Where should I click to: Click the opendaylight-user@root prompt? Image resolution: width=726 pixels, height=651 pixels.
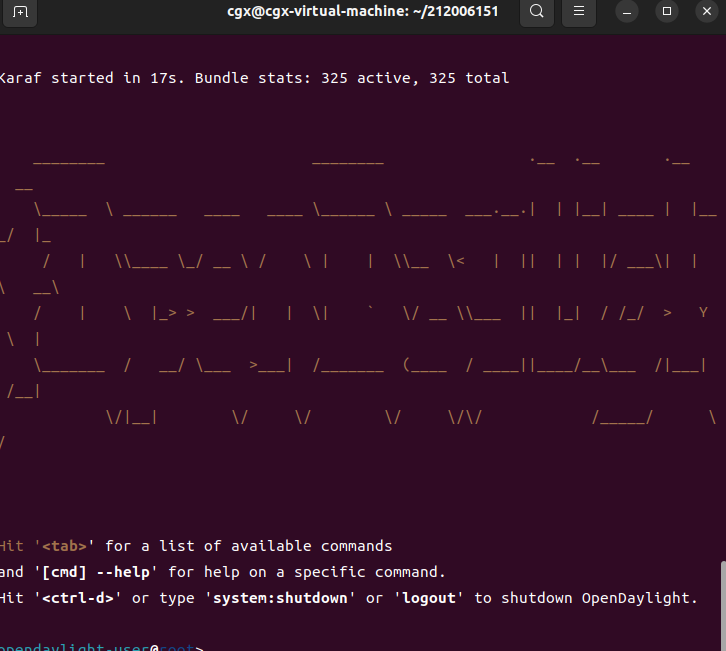[x=101, y=647]
